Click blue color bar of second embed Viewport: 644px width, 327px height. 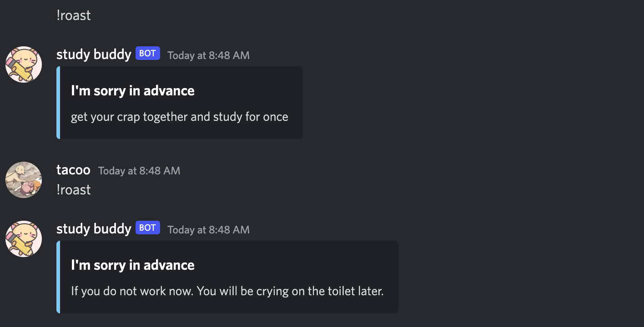coord(58,277)
